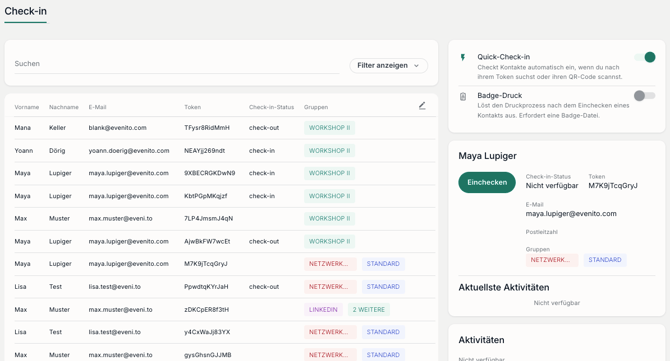Focus the Suchen search field
670x361 pixels.
point(177,64)
